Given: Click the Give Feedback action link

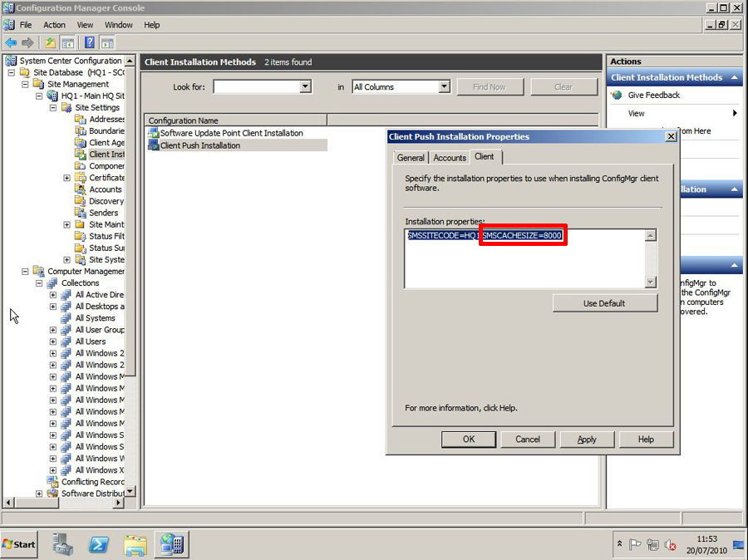Looking at the screenshot, I should (653, 95).
